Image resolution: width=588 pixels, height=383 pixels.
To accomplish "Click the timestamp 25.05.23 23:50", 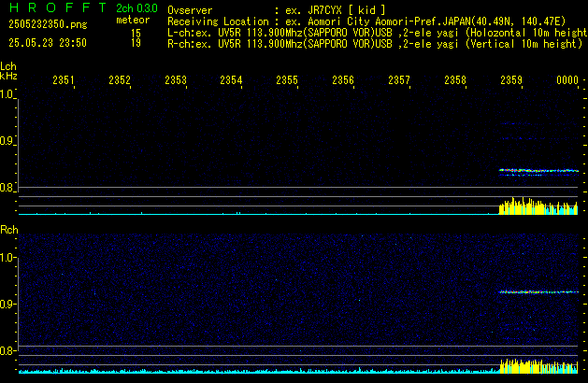I will [48, 43].
